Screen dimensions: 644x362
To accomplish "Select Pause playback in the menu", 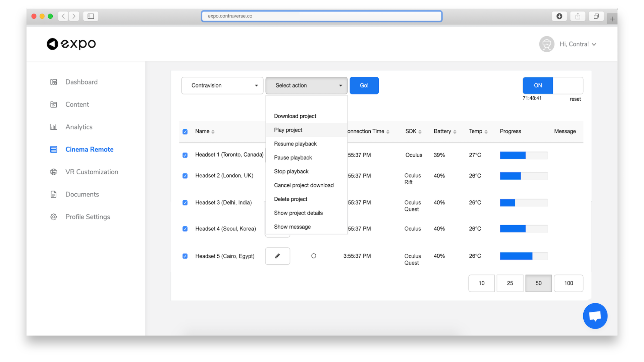I will (x=293, y=158).
